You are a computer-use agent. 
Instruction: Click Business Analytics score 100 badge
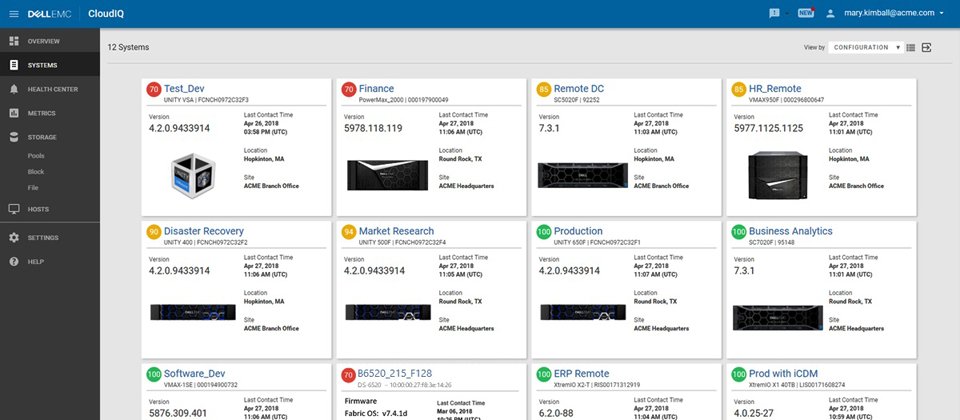739,232
